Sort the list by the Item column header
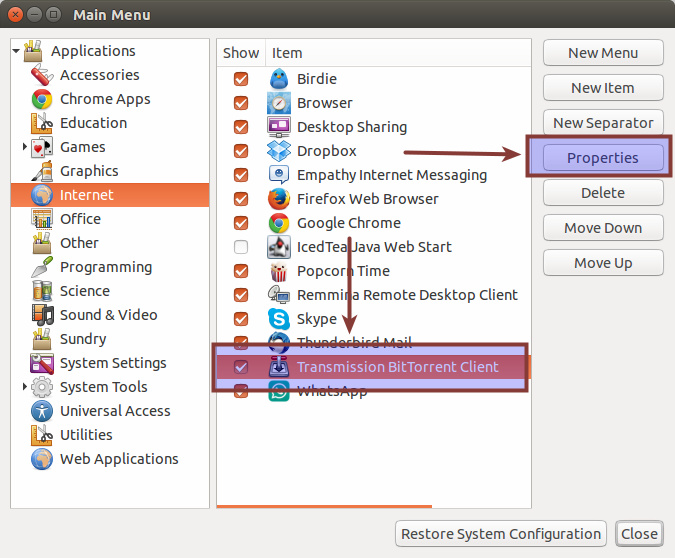Screen dimensions: 675x558 pos(287,53)
